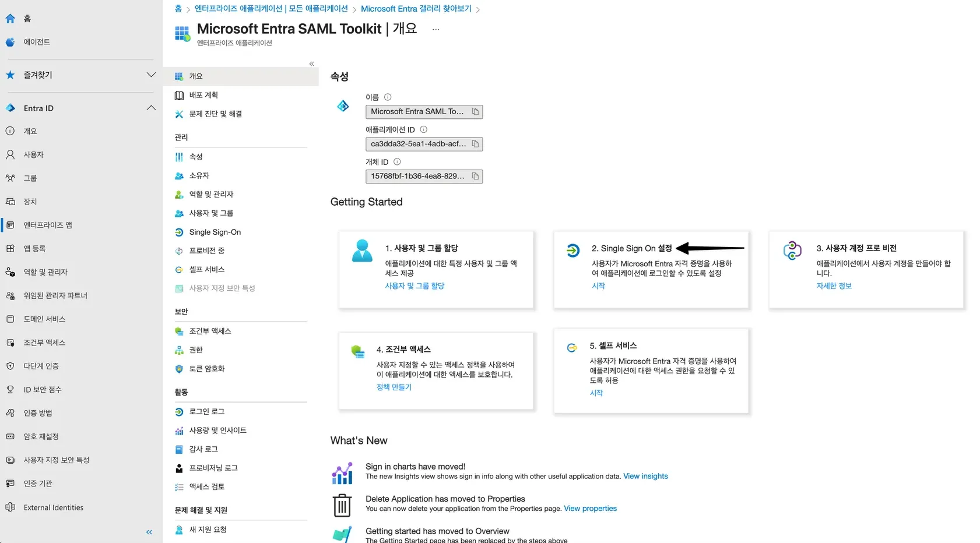Click the View insights link
The width and height of the screenshot is (980, 543).
click(x=645, y=477)
